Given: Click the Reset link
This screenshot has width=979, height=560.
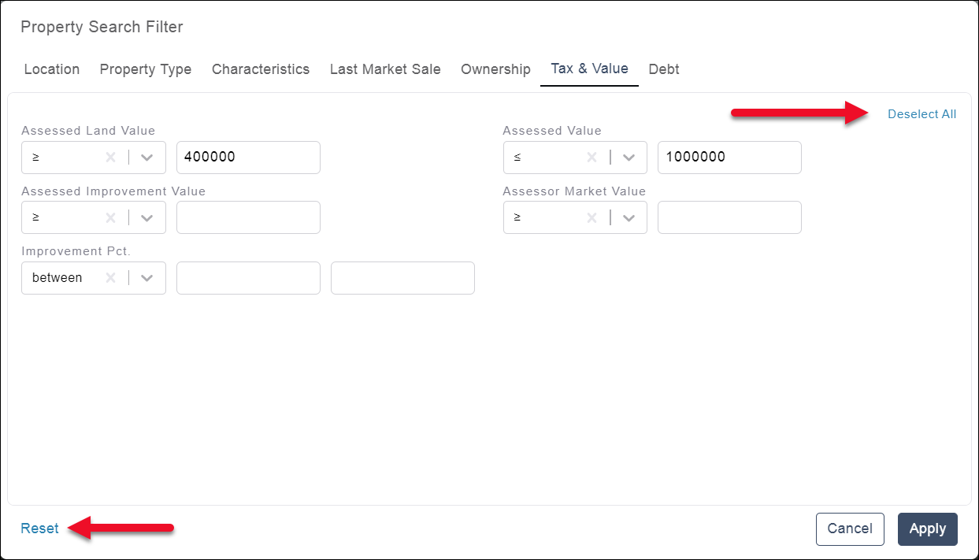Looking at the screenshot, I should (x=39, y=528).
